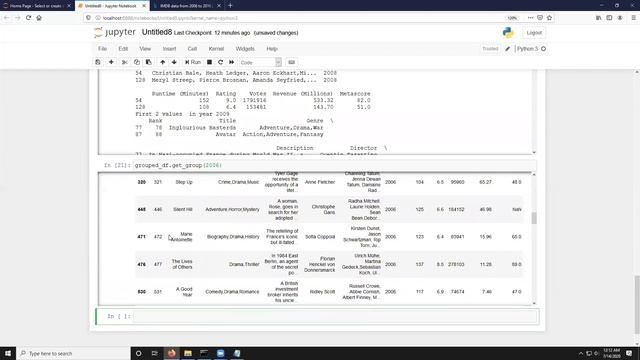This screenshot has width=640, height=360.
Task: Open the Insert menu
Action: (x=169, y=49)
